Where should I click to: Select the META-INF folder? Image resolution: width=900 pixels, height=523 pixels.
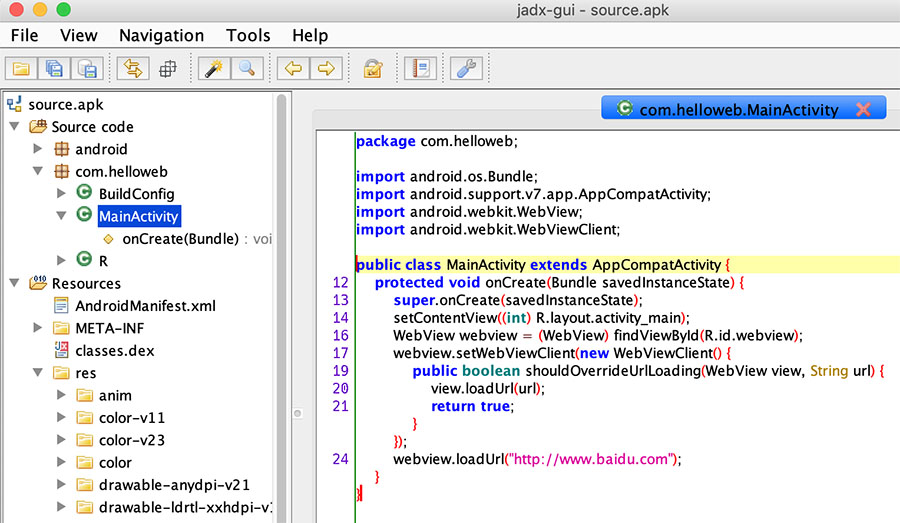(110, 328)
